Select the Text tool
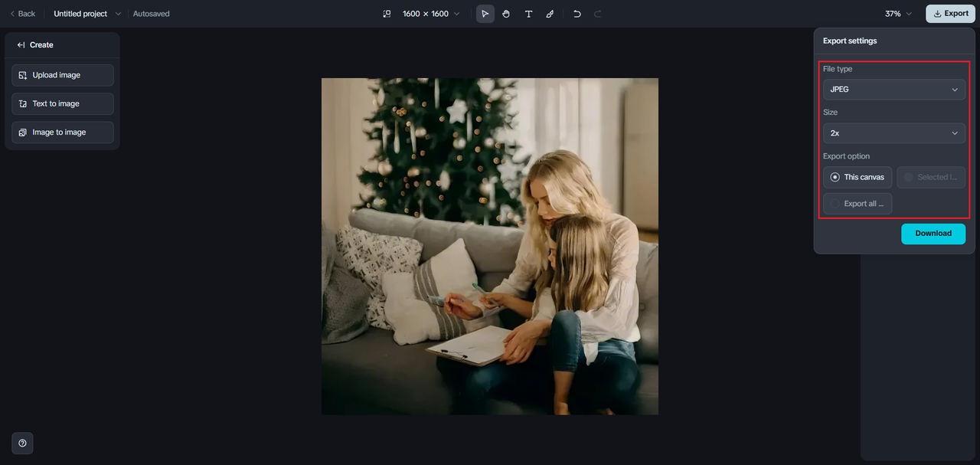The height and width of the screenshot is (465, 980). 528,14
